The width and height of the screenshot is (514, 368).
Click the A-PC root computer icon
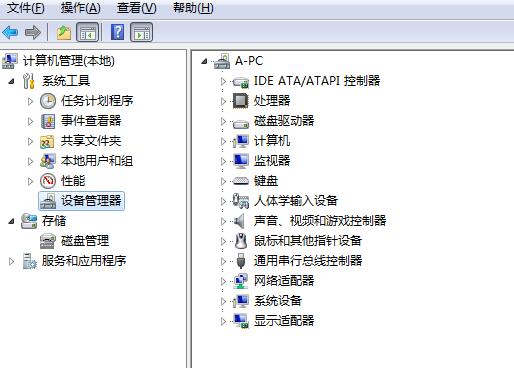[x=222, y=61]
